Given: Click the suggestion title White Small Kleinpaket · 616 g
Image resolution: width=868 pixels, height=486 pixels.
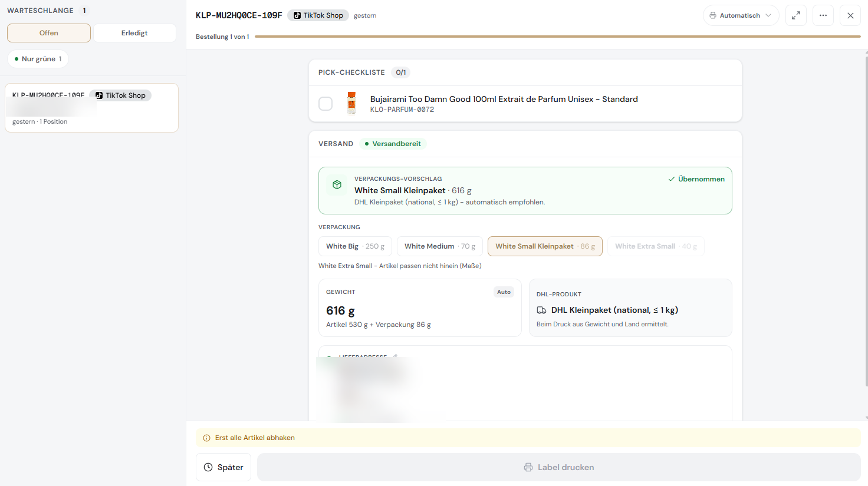Looking at the screenshot, I should click(413, 190).
